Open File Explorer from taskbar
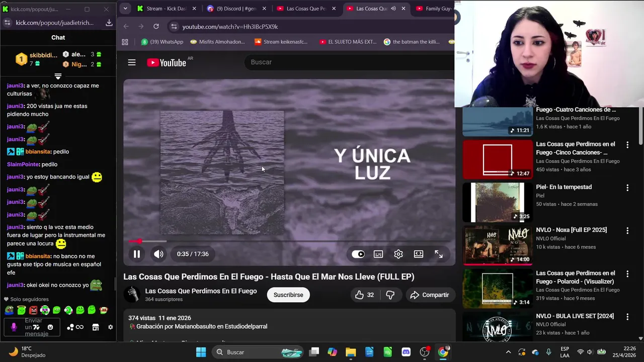This screenshot has width=644, height=362. (x=351, y=352)
